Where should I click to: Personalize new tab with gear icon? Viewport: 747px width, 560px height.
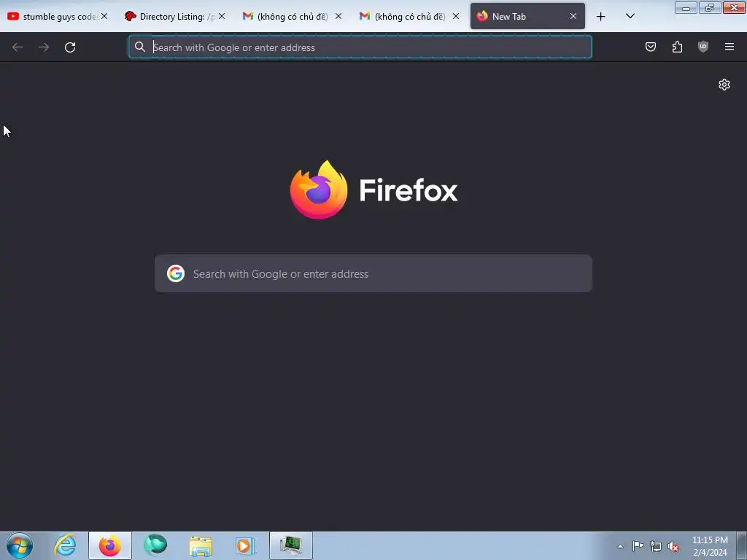coord(724,85)
